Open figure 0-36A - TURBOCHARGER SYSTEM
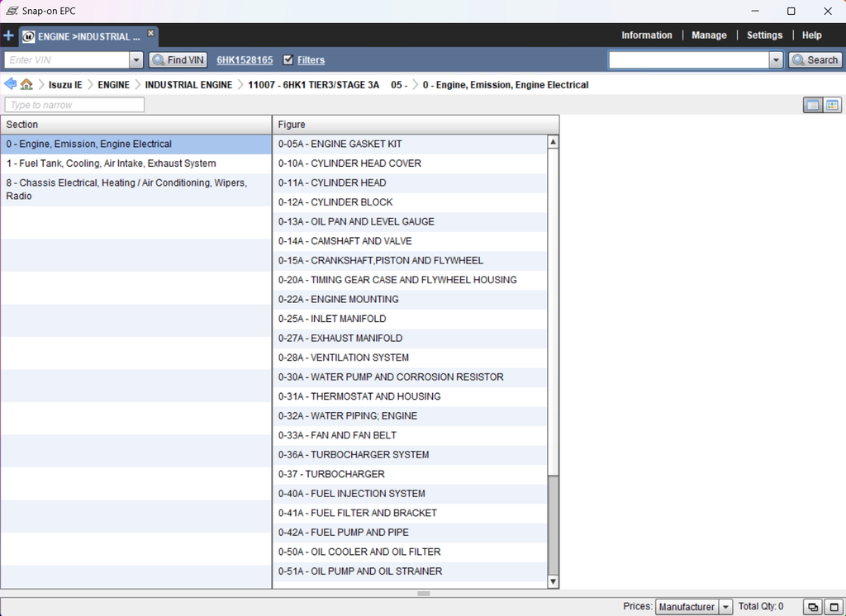This screenshot has height=616, width=846. [410, 455]
